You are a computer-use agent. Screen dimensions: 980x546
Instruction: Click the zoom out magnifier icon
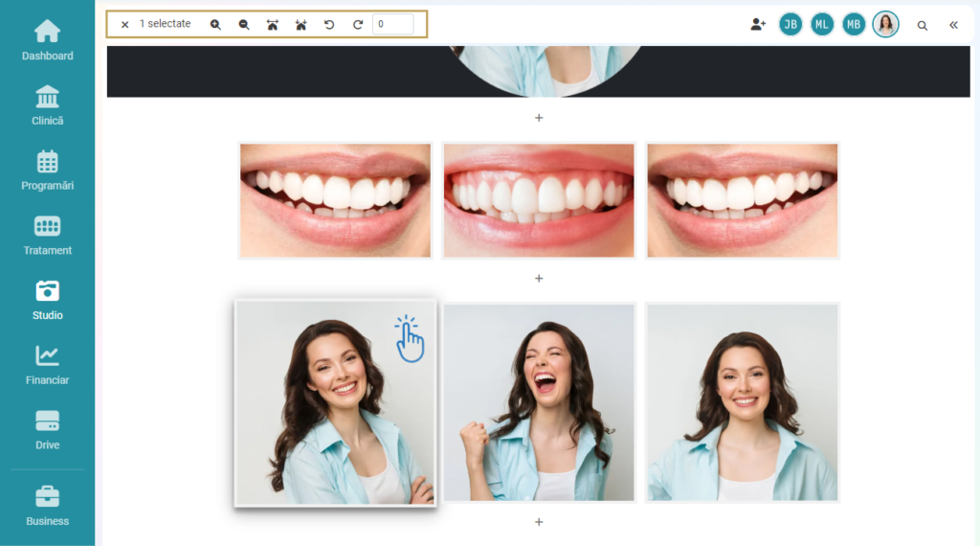(x=244, y=25)
